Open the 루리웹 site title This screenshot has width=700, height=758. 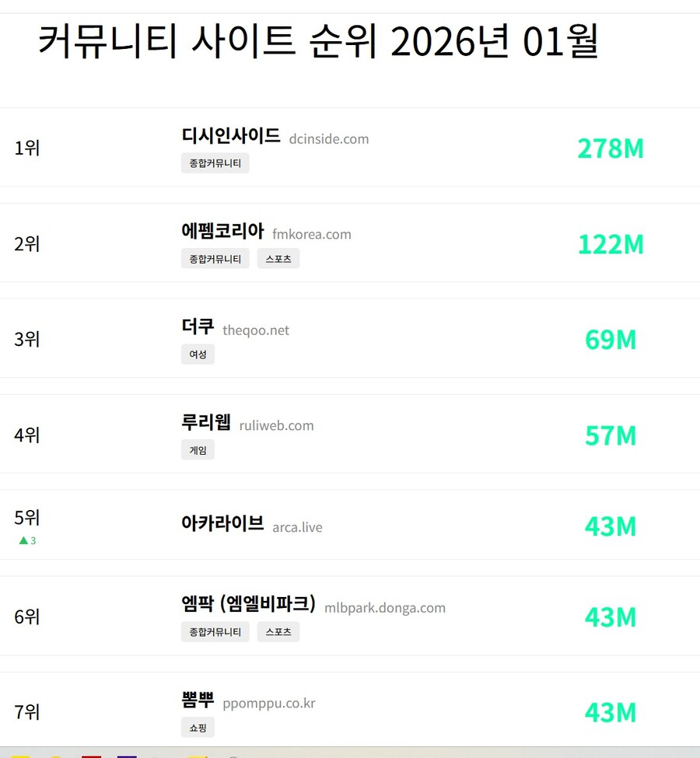pos(206,423)
